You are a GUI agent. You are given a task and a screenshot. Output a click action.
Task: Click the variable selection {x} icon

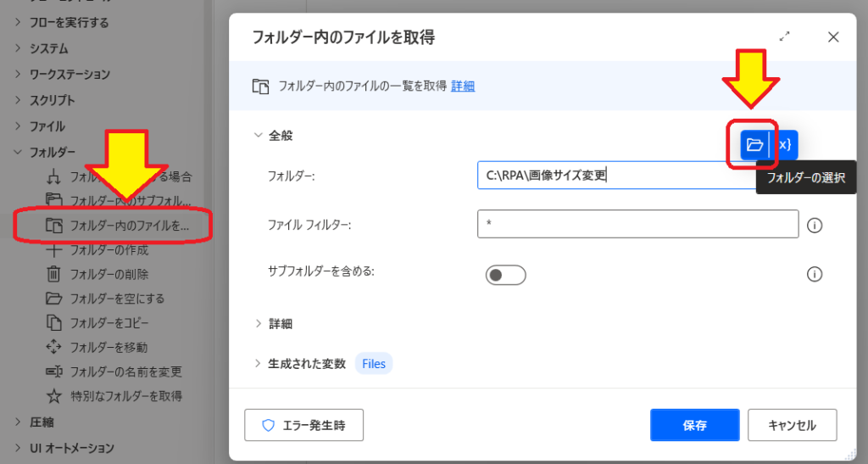785,144
